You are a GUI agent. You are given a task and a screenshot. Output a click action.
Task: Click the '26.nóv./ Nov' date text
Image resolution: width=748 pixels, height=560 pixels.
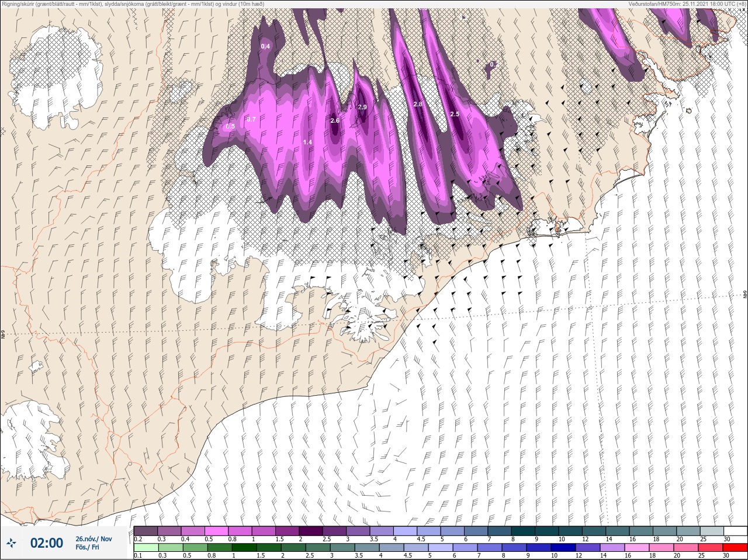coord(93,539)
